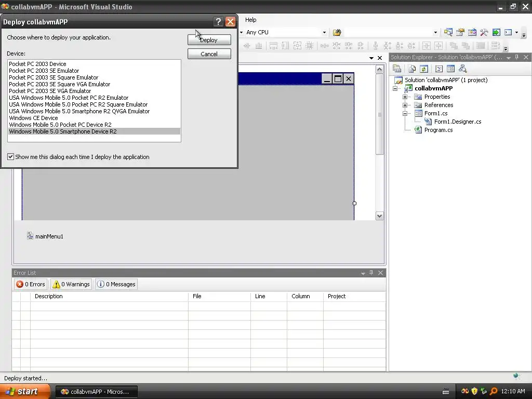This screenshot has width=532, height=399.
Task: Open Object Browser toolbar icon
Action: pos(472,32)
